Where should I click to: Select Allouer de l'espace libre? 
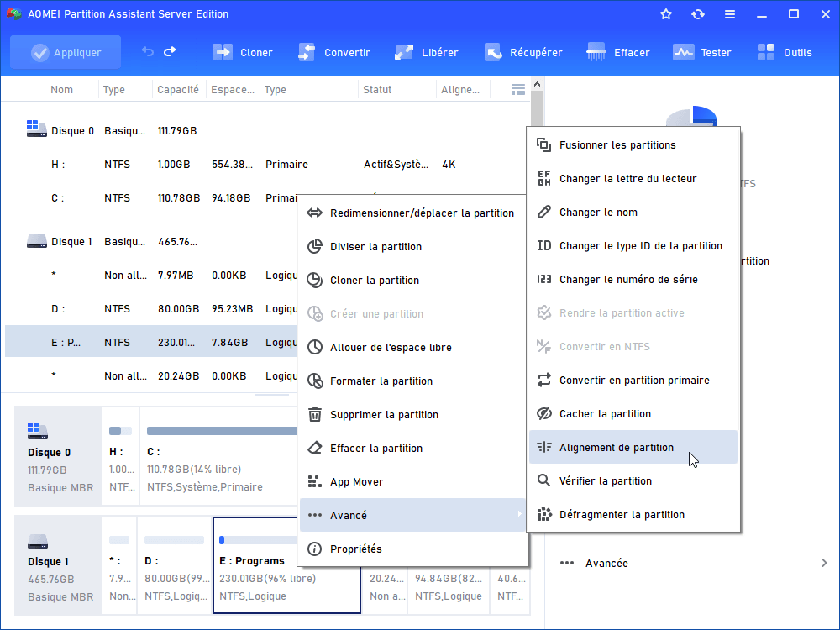click(412, 347)
